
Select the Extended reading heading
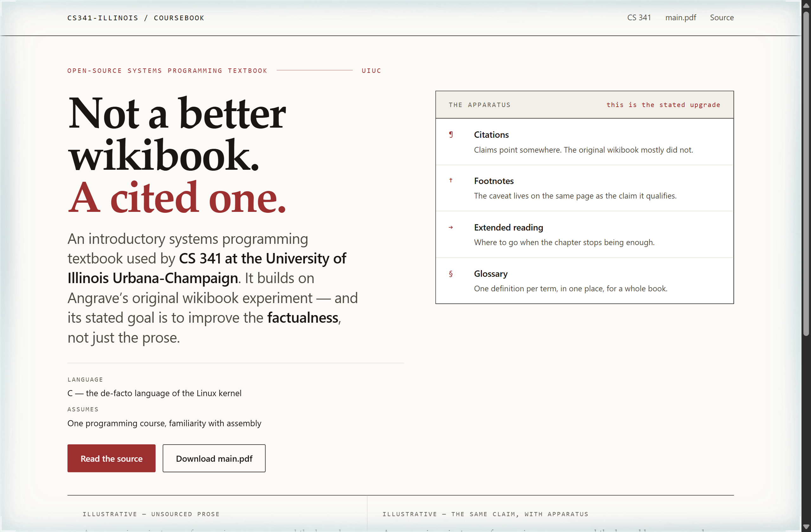click(508, 227)
